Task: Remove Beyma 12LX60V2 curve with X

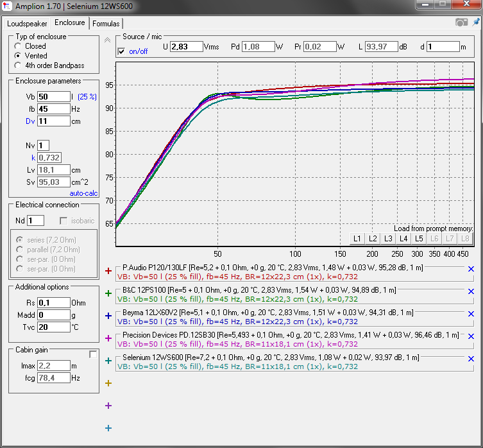Action: (x=471, y=314)
